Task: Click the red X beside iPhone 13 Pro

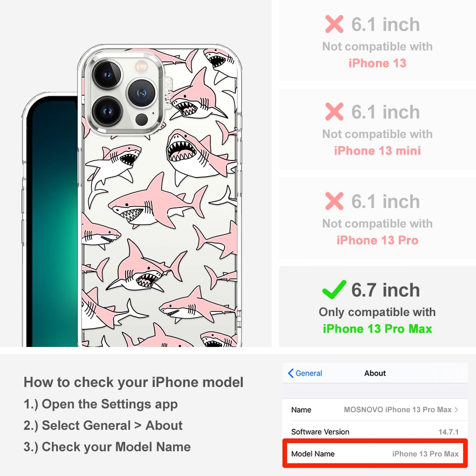Action: (334, 201)
